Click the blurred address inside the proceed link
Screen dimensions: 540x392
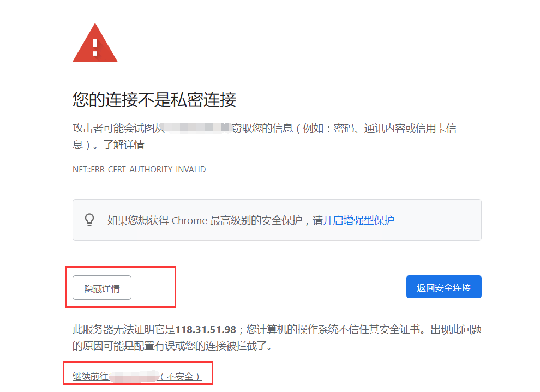tap(135, 377)
